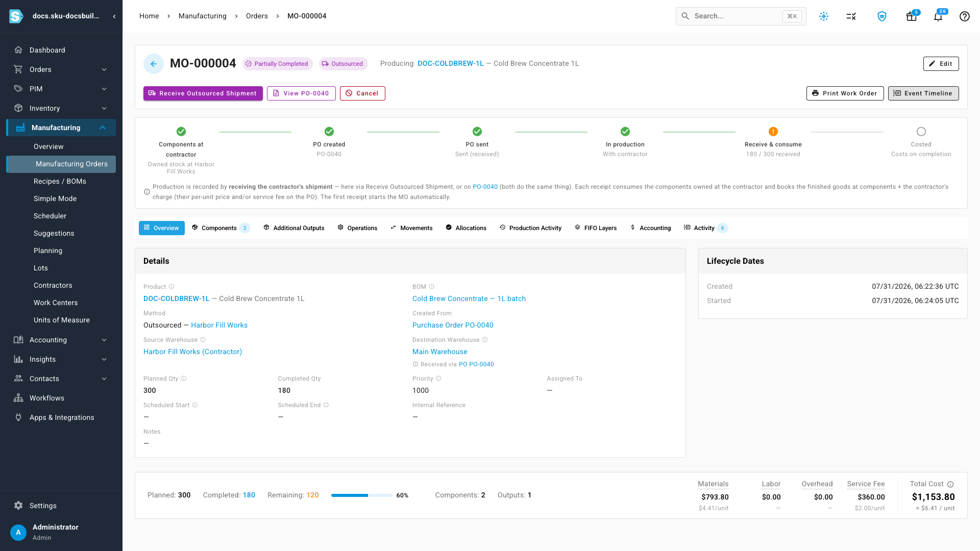Switch to the Additional Outputs tab
The image size is (980, 551).
coord(294,228)
